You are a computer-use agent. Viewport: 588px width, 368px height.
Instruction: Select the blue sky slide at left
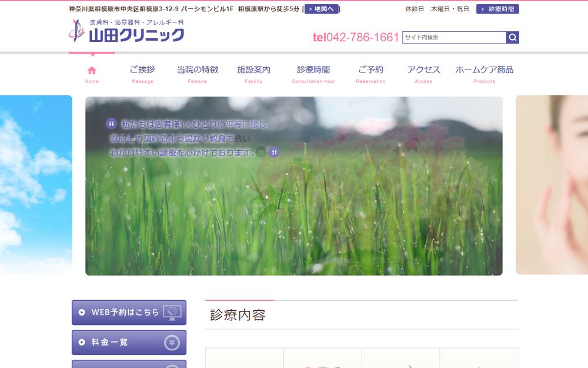pos(36,185)
